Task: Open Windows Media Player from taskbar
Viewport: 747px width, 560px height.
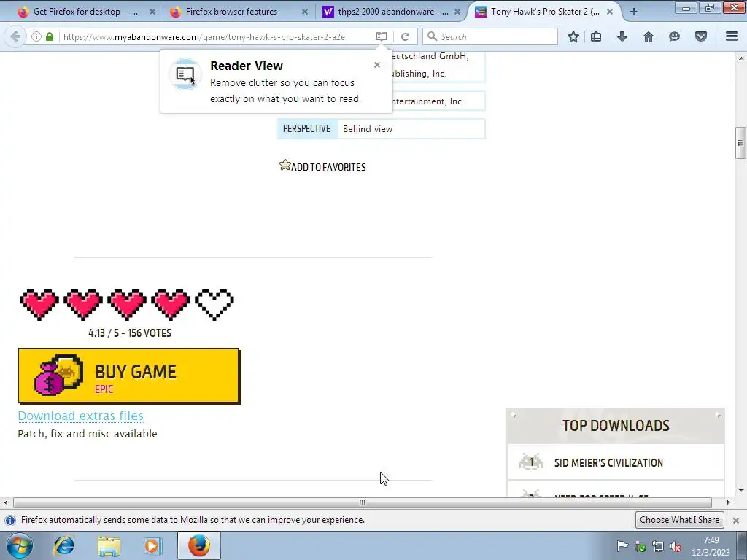Action: tap(153, 545)
